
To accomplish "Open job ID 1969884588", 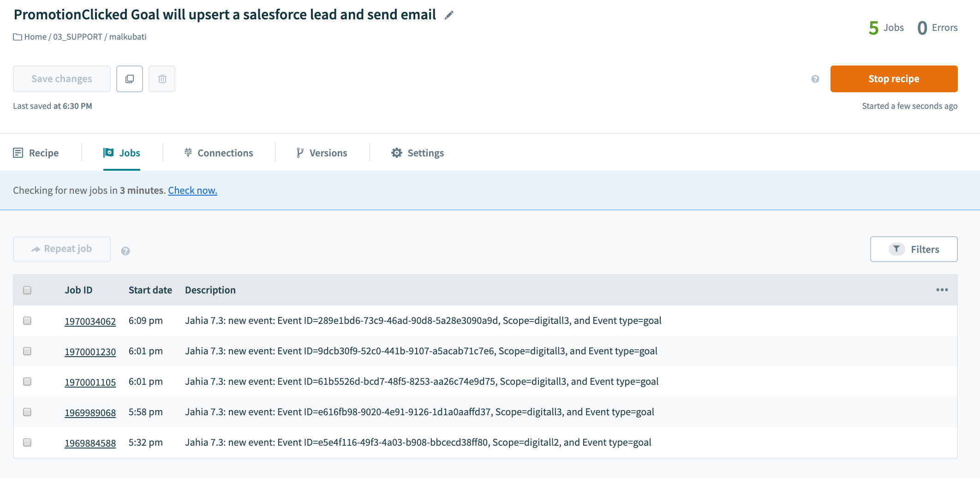I will click(x=90, y=443).
